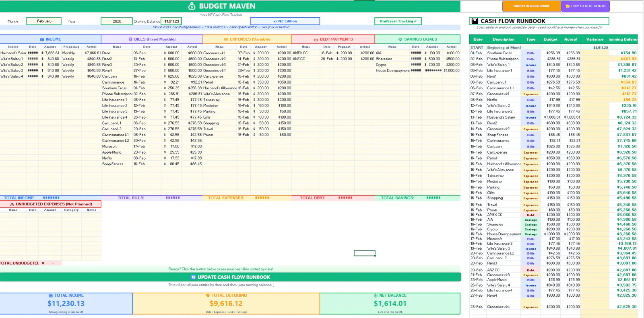
Task: Click the money bag icon beside BUDGET MAVEN
Action: tap(192, 6)
